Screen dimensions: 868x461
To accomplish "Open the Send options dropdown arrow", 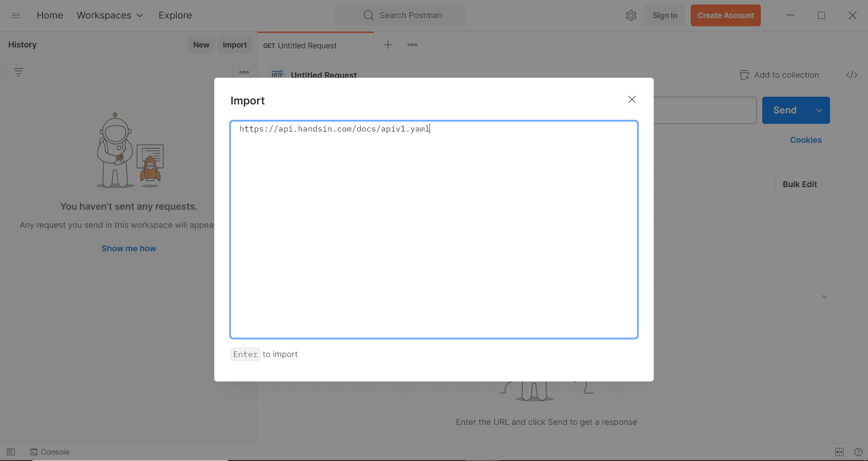I will [819, 110].
